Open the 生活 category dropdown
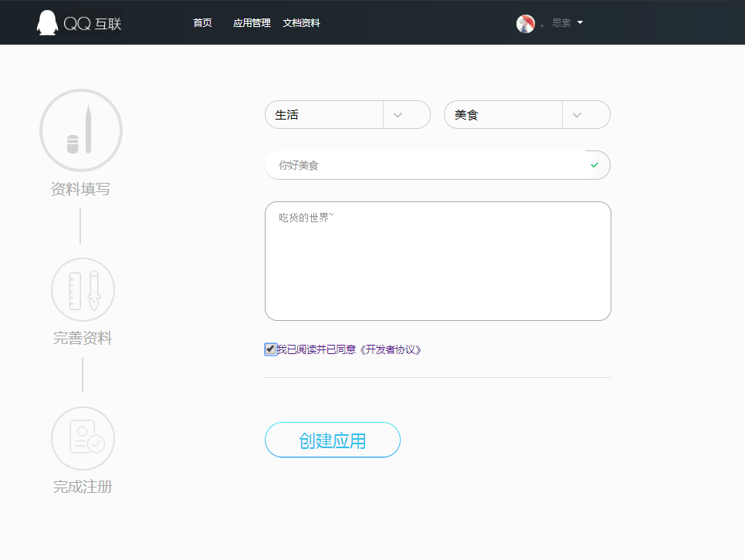Viewport: 745px width, 560px height. pyautogui.click(x=347, y=114)
